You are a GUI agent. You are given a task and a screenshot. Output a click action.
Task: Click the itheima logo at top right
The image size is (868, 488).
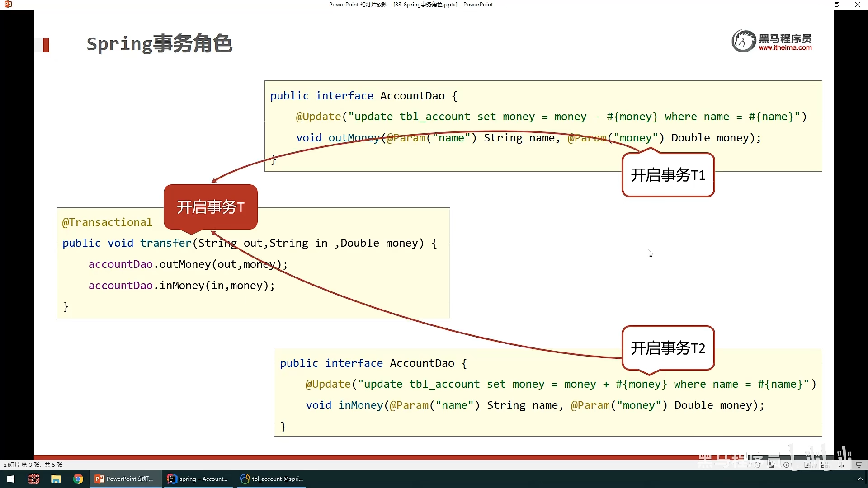[x=772, y=42]
